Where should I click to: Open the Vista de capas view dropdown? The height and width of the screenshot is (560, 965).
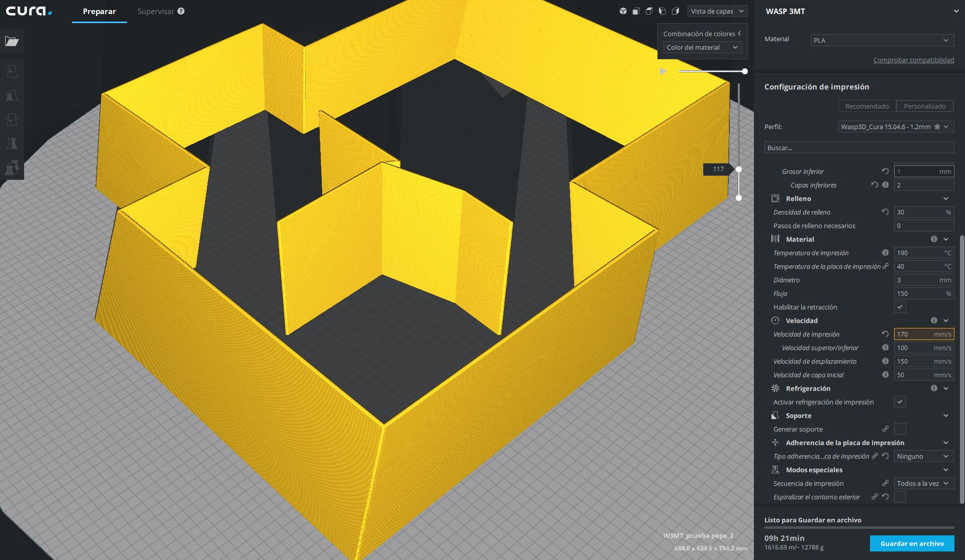[717, 11]
